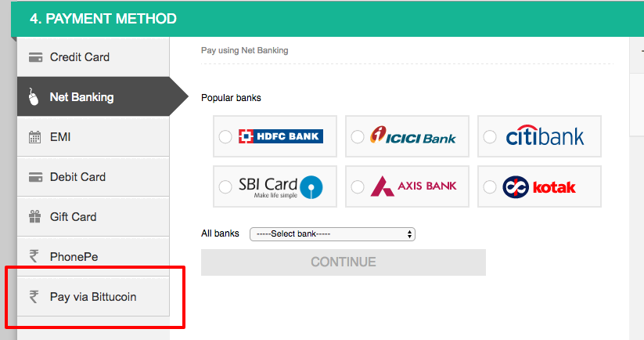
Task: Switch to the Gift Card tab
Action: tap(93, 217)
